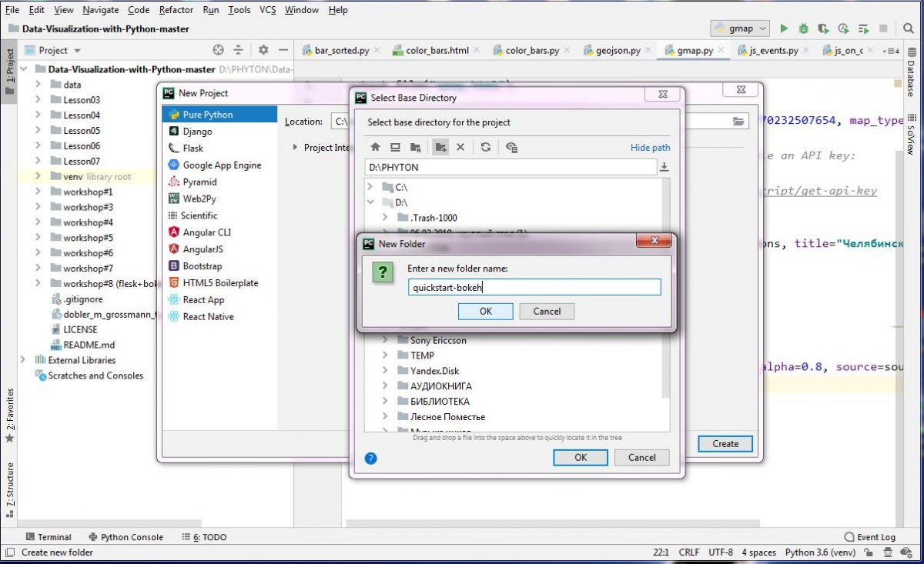The width and height of the screenshot is (924, 564).
Task: Click the Home directory icon in file chooser
Action: pyautogui.click(x=375, y=147)
